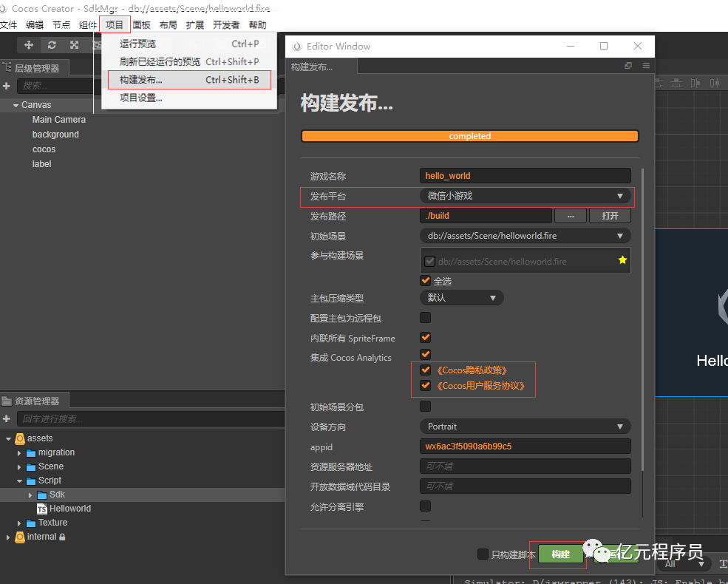Click align bottom icon in scene toolbar
The height and width of the screenshot is (584, 728).
coord(676,83)
